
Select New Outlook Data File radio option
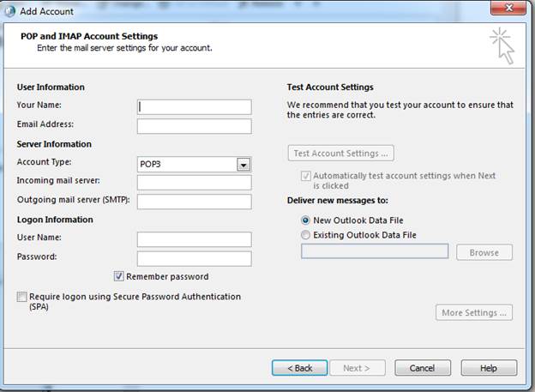click(305, 220)
